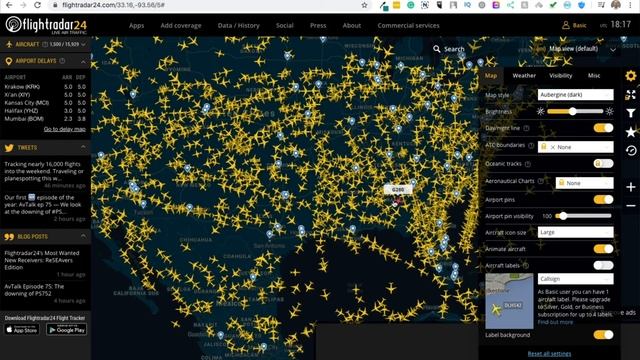Click the Basic user account icon

click(566, 25)
